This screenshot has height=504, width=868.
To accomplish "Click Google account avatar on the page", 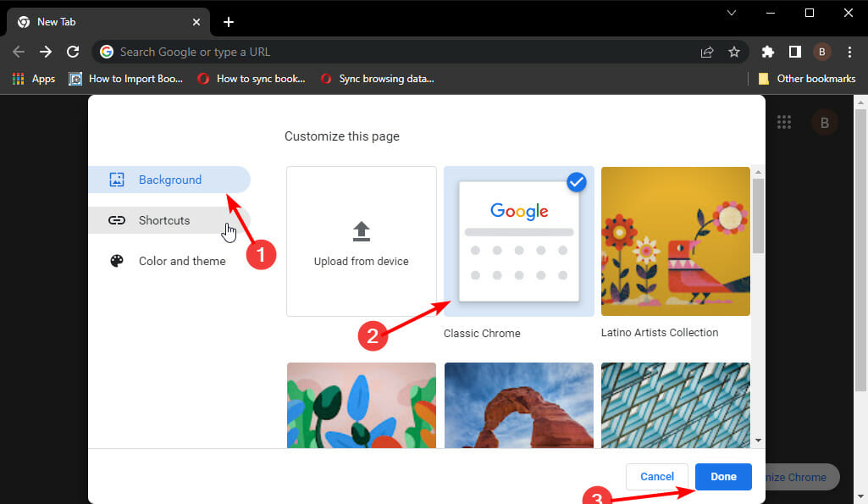I will pos(824,122).
